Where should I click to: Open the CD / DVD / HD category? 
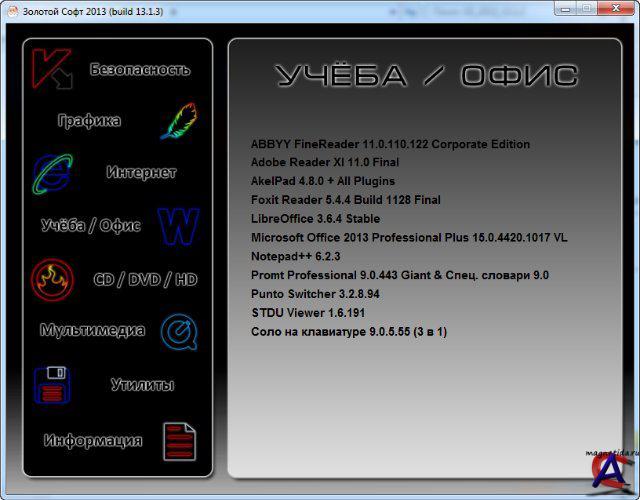pos(145,280)
